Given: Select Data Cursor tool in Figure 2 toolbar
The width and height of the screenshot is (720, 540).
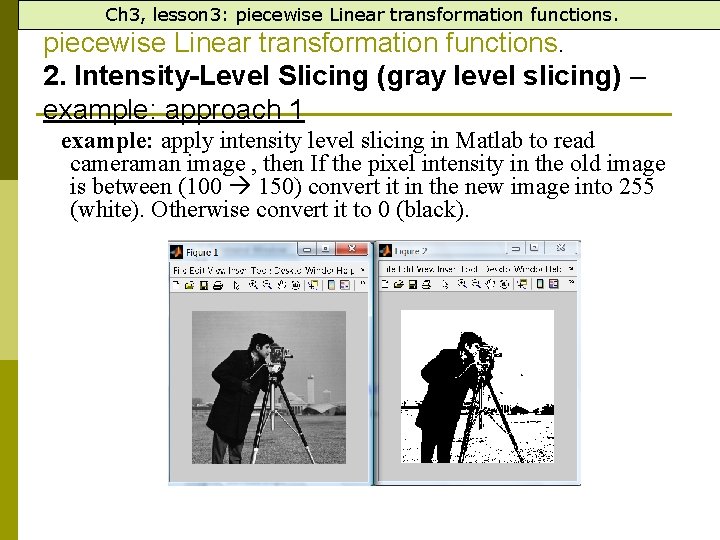Looking at the screenshot, I should coord(522,284).
